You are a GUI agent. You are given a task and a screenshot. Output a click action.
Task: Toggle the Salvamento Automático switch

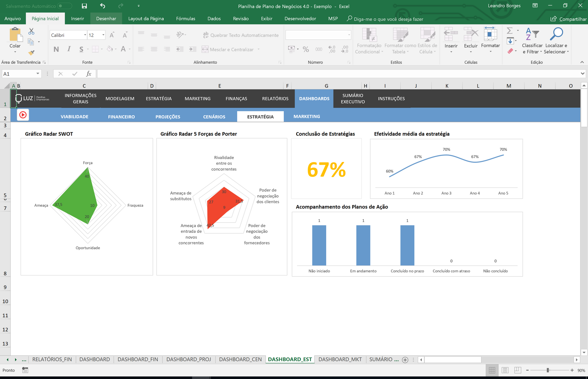point(64,6)
